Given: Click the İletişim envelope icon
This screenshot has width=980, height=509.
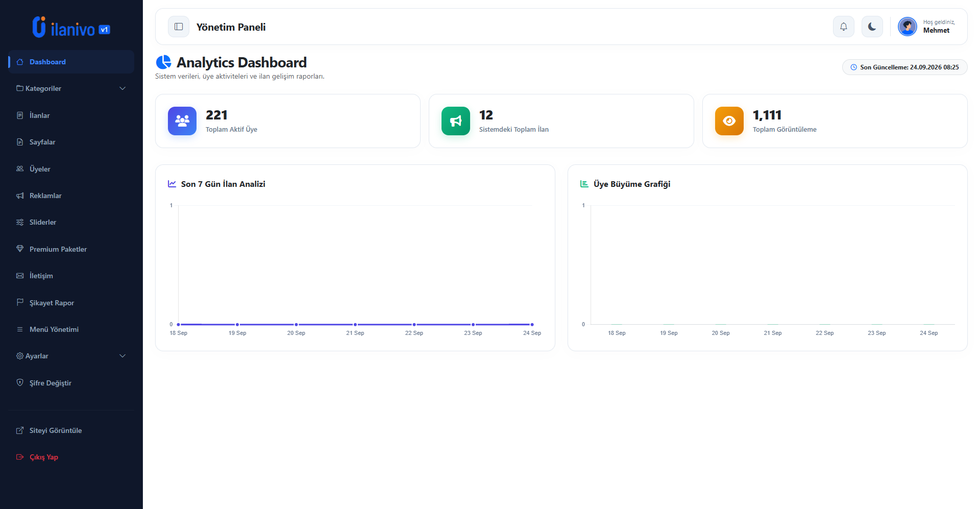Looking at the screenshot, I should point(20,276).
